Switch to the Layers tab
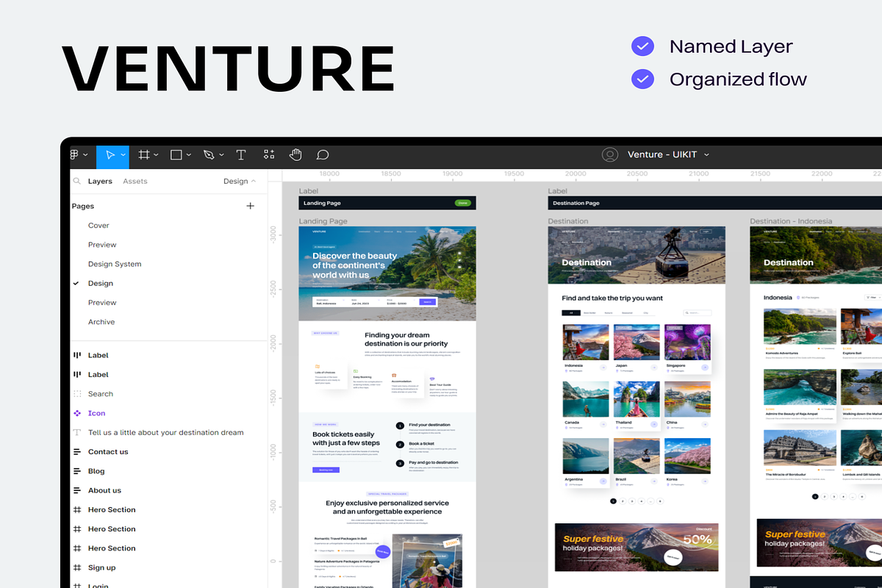Image resolution: width=882 pixels, height=588 pixels. [100, 181]
